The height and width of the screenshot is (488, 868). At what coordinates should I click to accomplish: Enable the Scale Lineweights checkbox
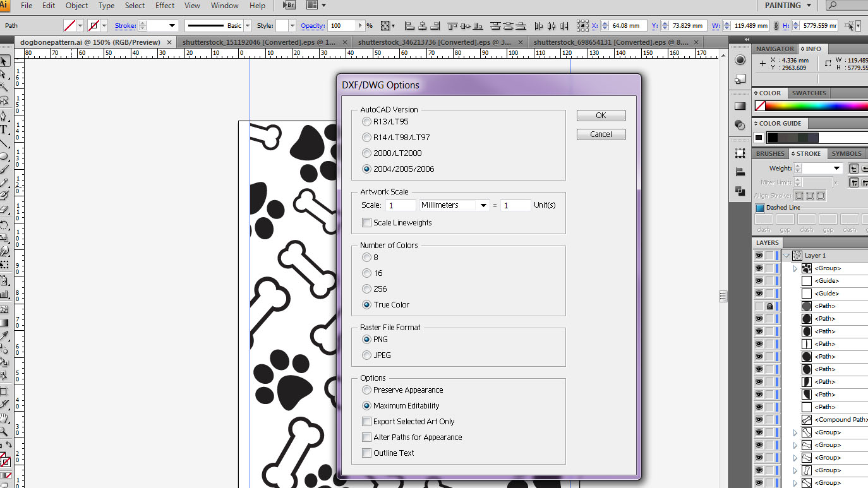click(x=366, y=222)
